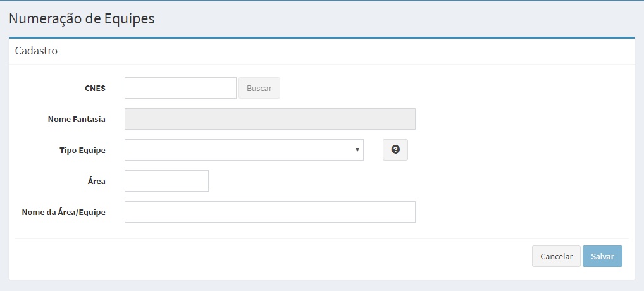Image resolution: width=644 pixels, height=291 pixels.
Task: Click the grey page background below the panel
Action: pyautogui.click(x=321, y=285)
